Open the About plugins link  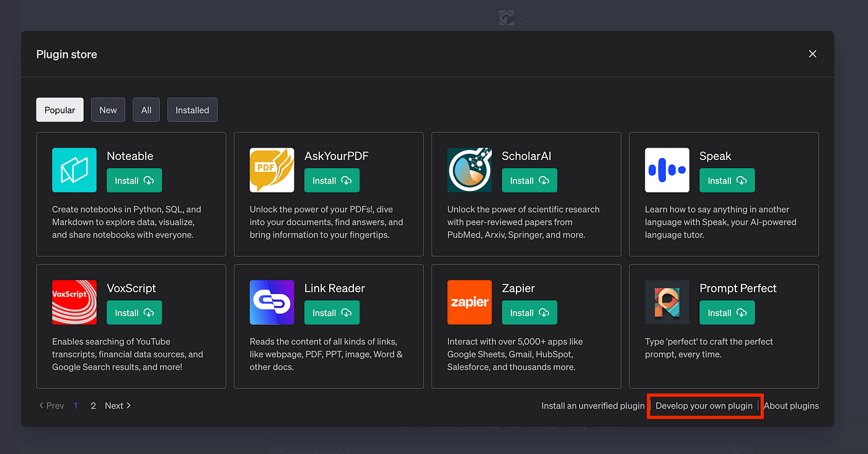791,406
